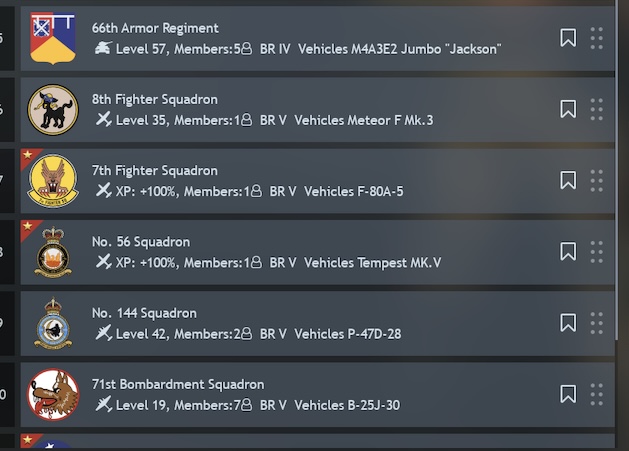Toggle bookmark on 7th Fighter Squadron
Screen dimensions: 629x451
click(x=568, y=180)
